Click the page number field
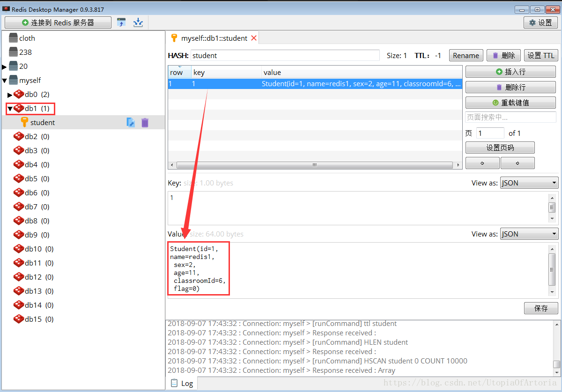The height and width of the screenshot is (392, 562). pos(490,133)
